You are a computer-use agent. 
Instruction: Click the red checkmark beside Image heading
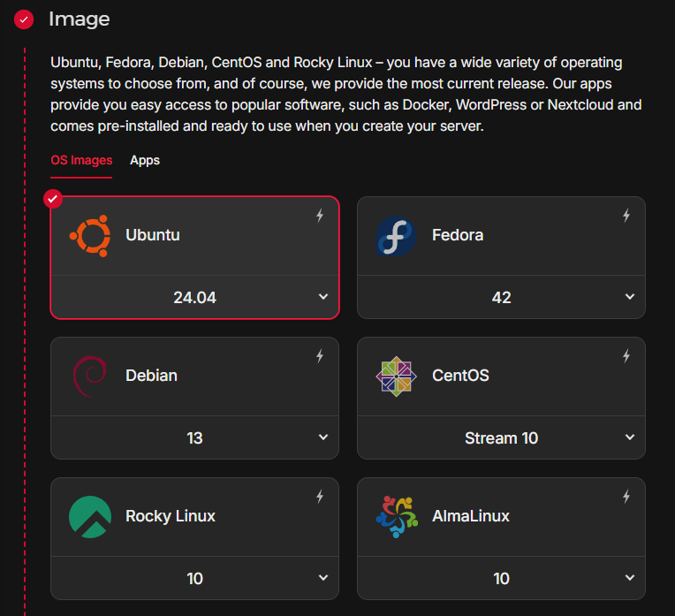[x=24, y=19]
